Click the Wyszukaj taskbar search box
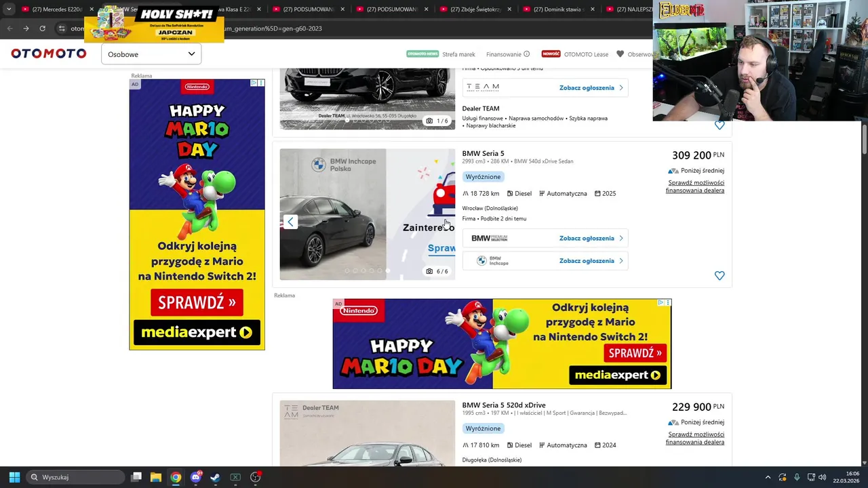Viewport: 868px width, 488px height. (x=75, y=477)
